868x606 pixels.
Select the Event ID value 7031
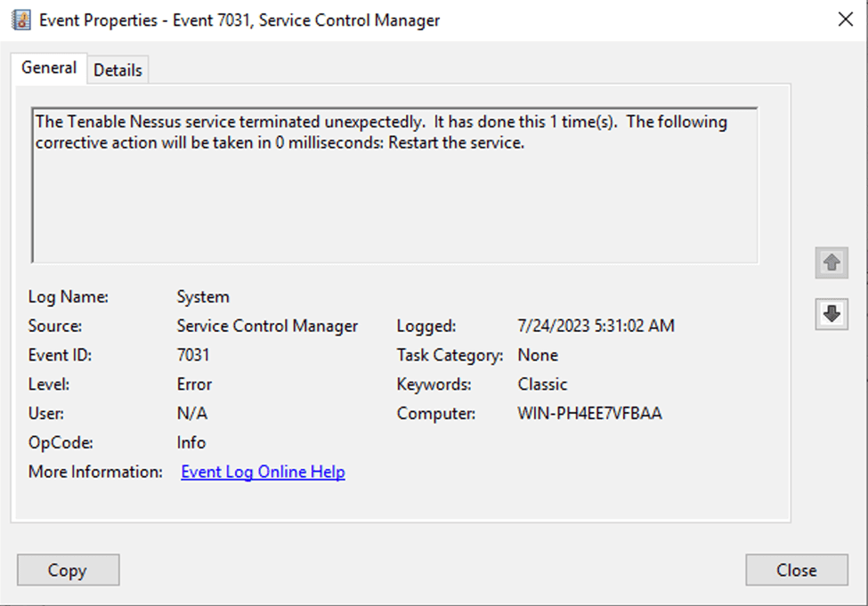[x=193, y=355]
